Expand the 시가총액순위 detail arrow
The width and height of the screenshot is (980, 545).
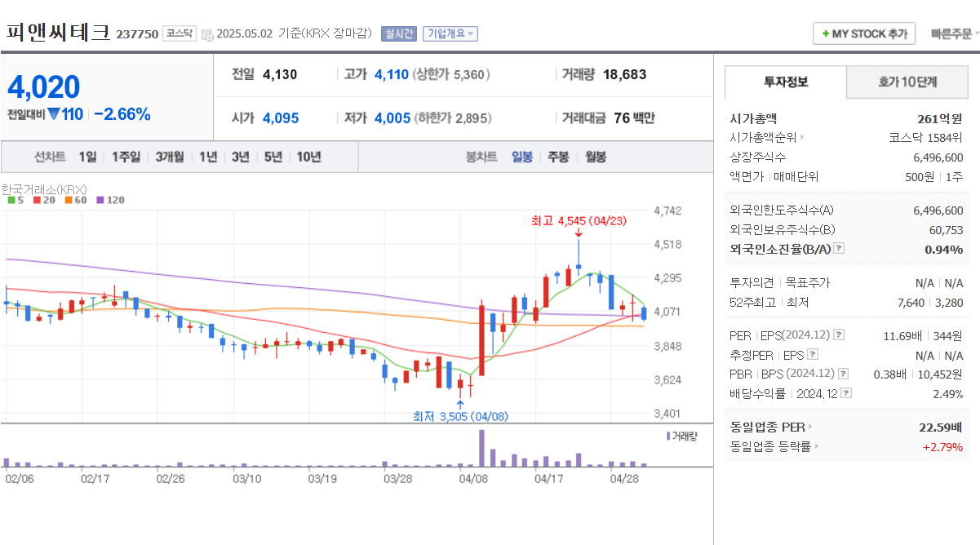click(x=802, y=137)
